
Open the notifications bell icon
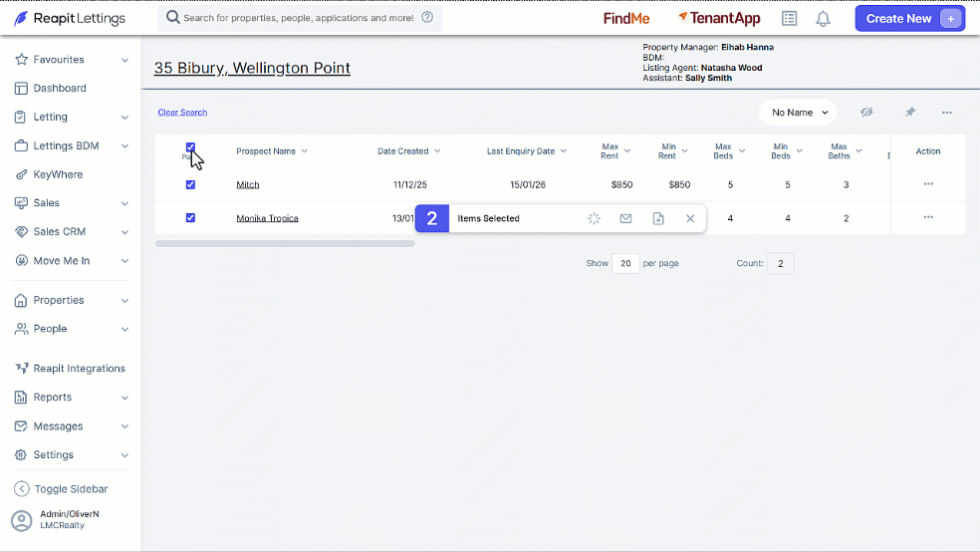[823, 19]
